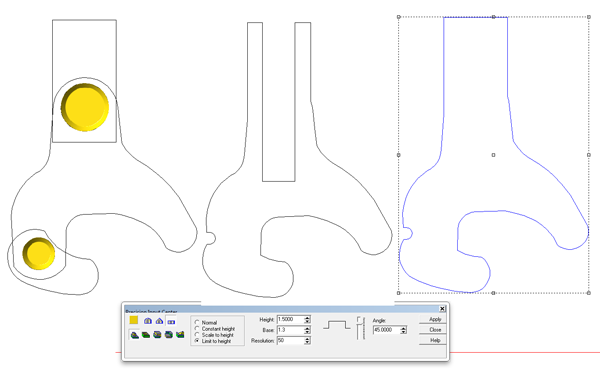Click the profile shape preview diagram
600x372 pixels.
[x=337, y=325]
